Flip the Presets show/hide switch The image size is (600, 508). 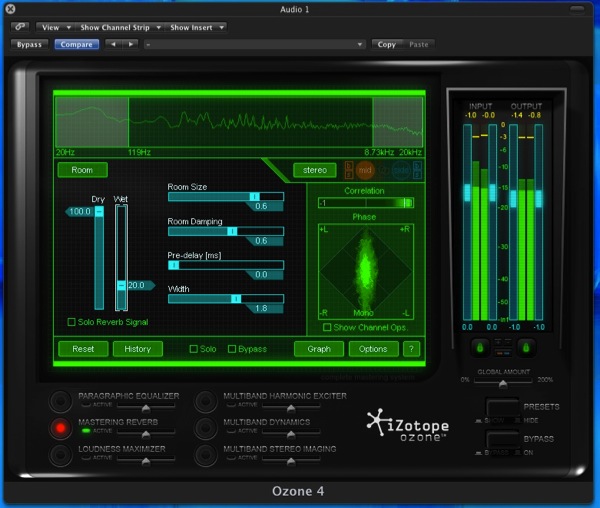click(x=502, y=407)
